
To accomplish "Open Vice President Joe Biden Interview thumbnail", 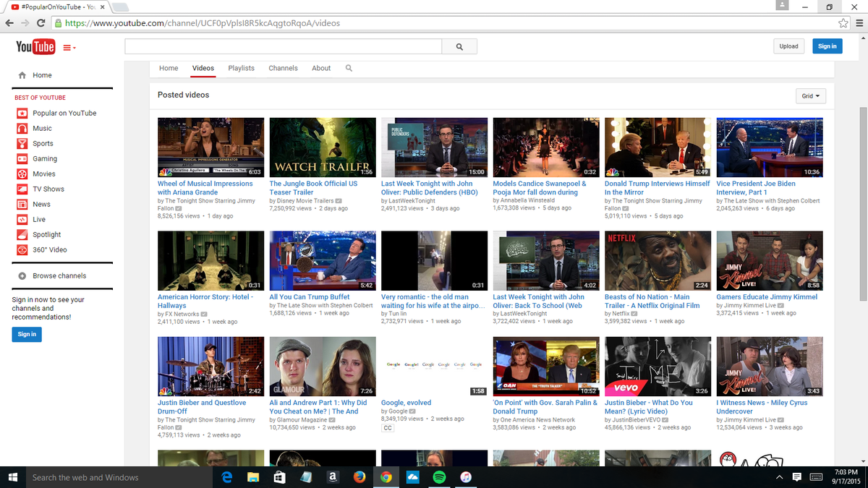I will click(770, 147).
